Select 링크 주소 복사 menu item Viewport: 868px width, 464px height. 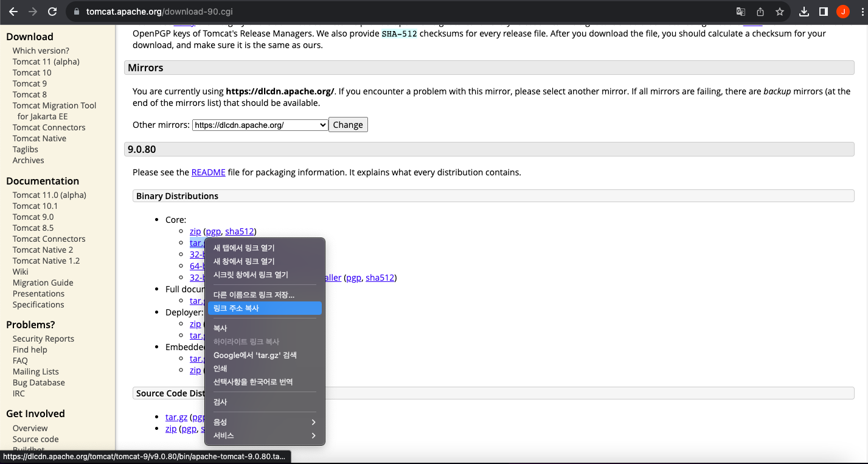tap(265, 308)
